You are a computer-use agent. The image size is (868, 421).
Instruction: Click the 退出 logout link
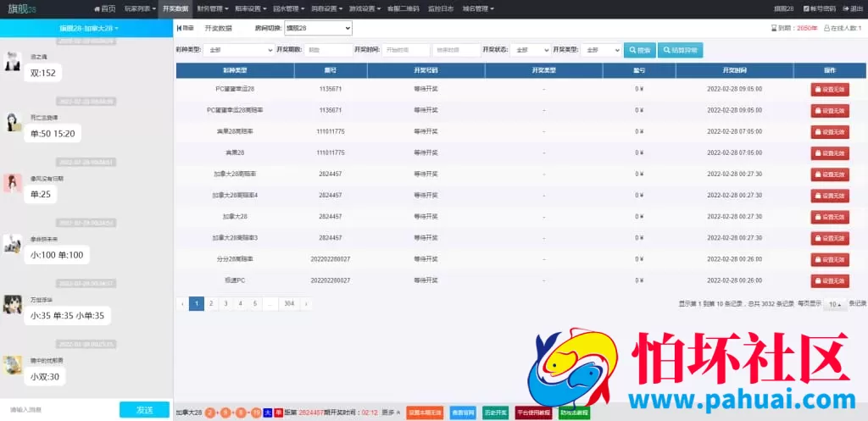pyautogui.click(x=853, y=8)
